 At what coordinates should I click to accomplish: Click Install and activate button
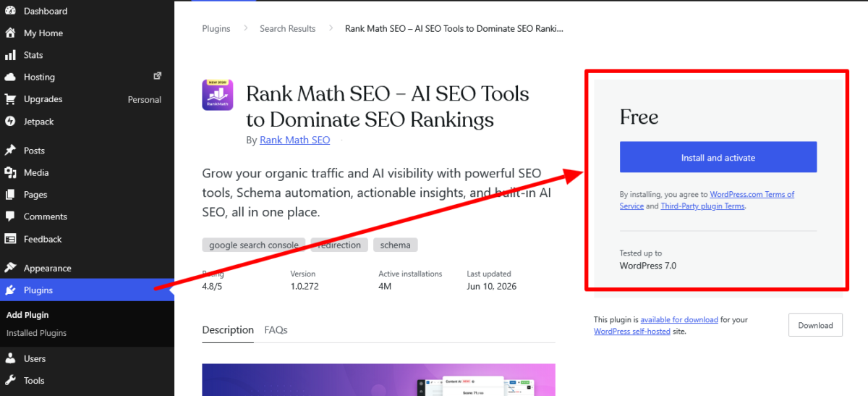(x=718, y=157)
